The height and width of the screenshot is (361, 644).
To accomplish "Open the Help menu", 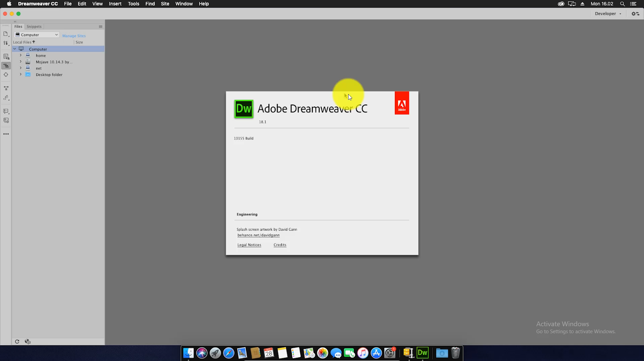I will (204, 4).
